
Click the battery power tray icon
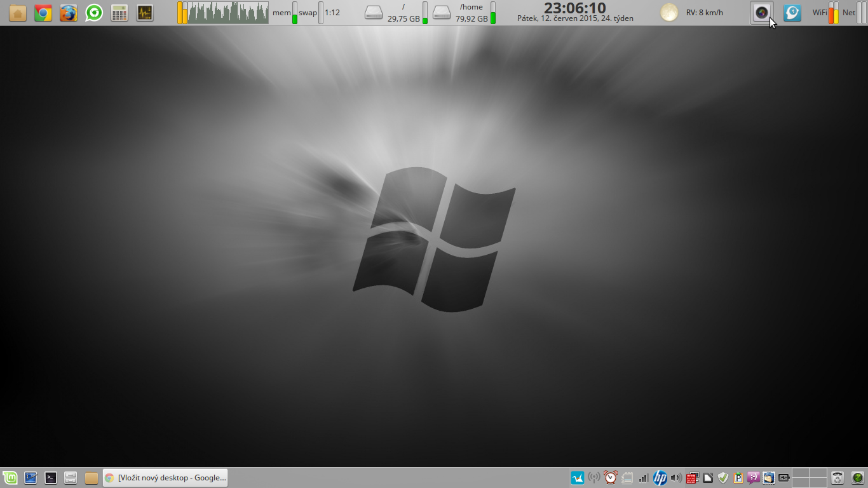coord(784,478)
